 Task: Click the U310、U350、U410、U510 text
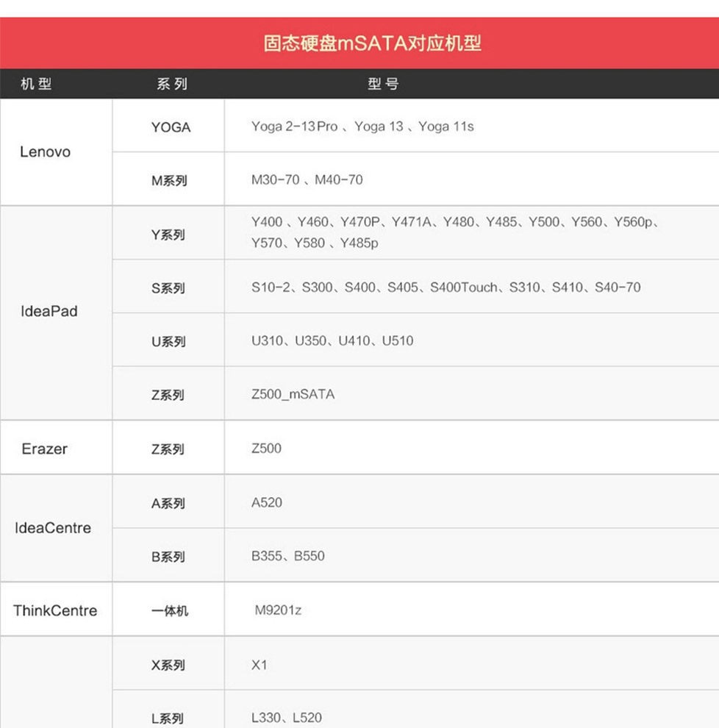point(332,340)
